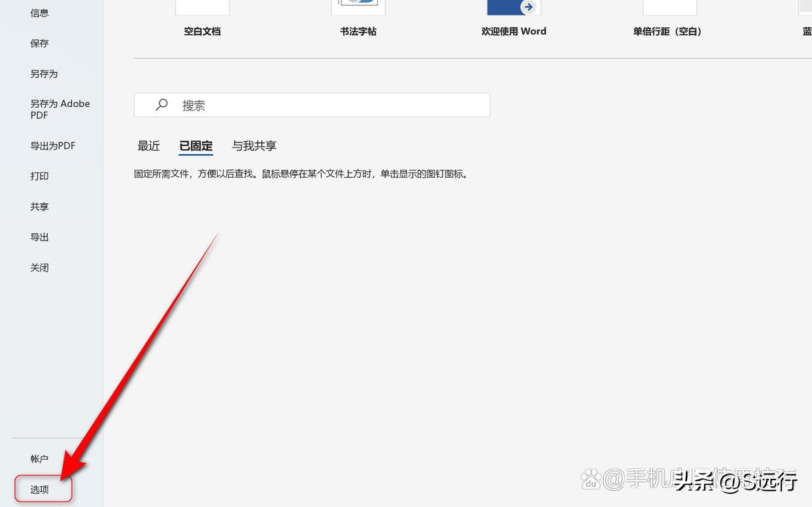Select 另存为 Adobe PDF option
Screen dimensions: 812x507
click(59, 108)
